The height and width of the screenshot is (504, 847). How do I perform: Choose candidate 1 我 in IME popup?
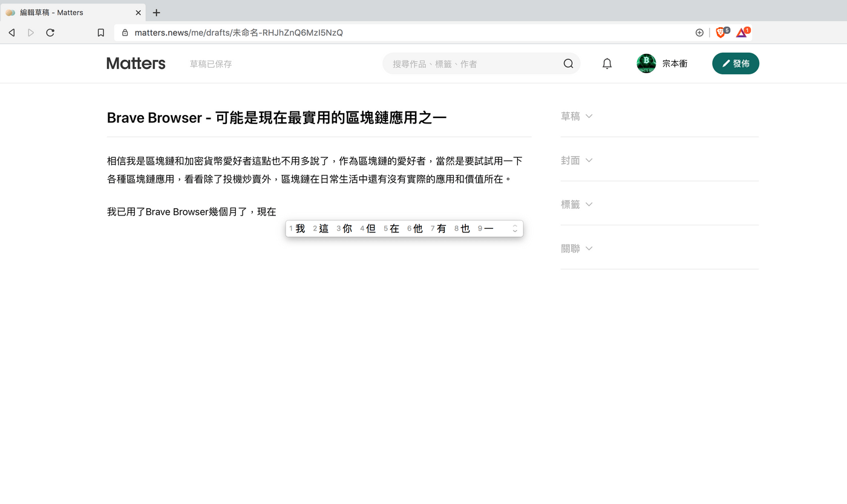297,229
